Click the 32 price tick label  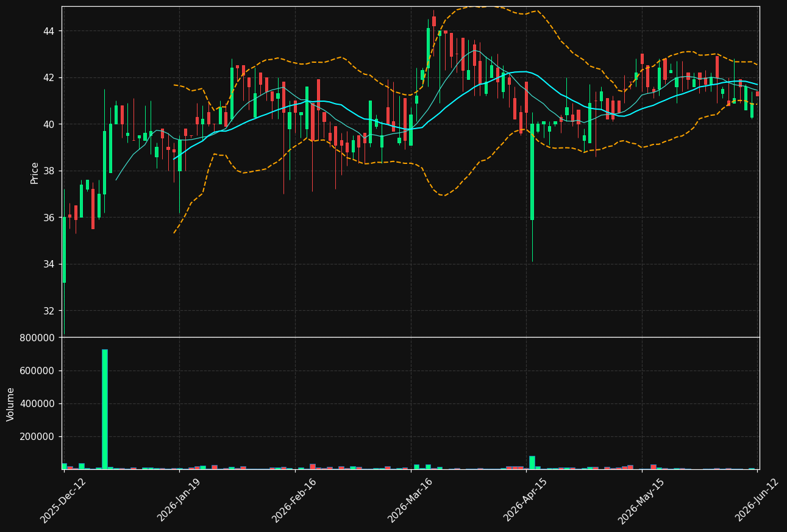click(49, 311)
